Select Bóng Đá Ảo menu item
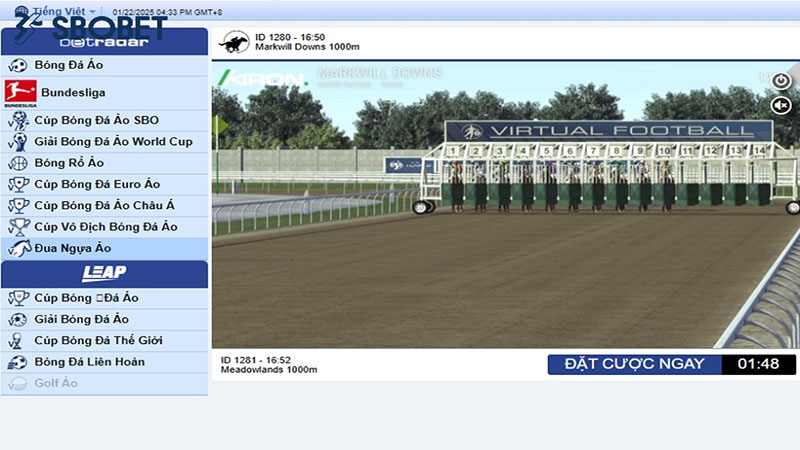 (x=105, y=65)
